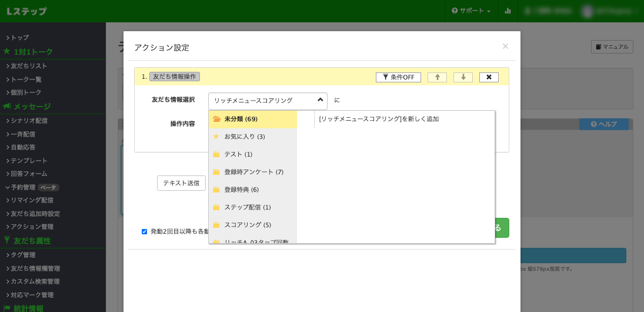Screen dimensions: 644x312
Task: Open the サポート dropdown menu
Action: tap(471, 11)
